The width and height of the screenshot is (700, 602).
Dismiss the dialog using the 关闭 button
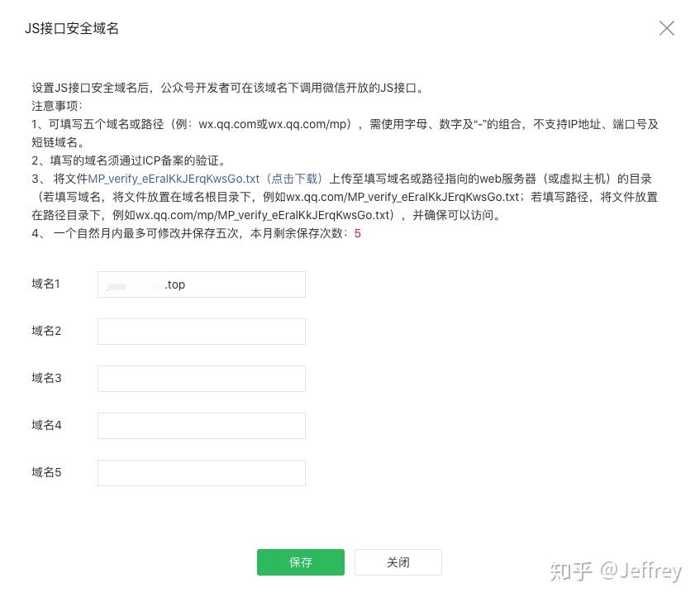pos(398,562)
